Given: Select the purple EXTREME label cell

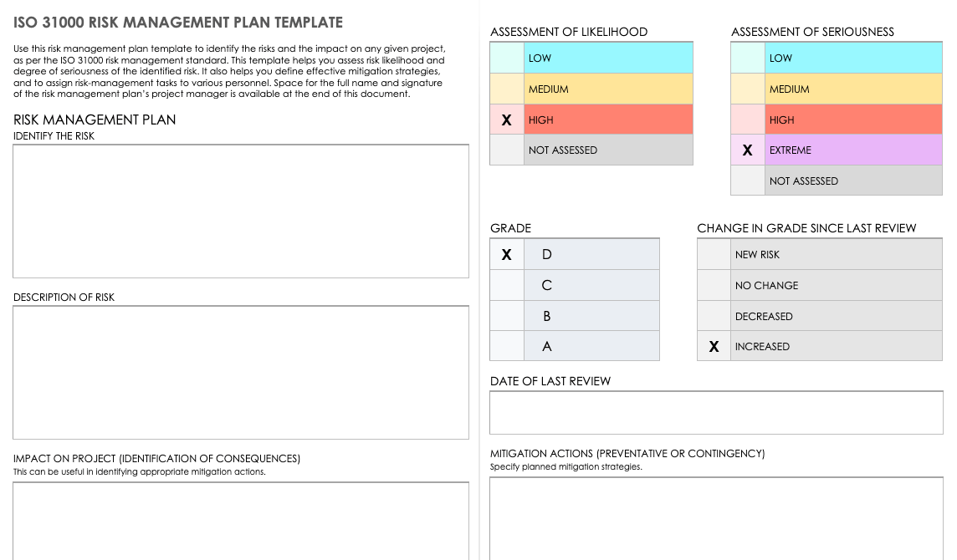Looking at the screenshot, I should (x=853, y=150).
